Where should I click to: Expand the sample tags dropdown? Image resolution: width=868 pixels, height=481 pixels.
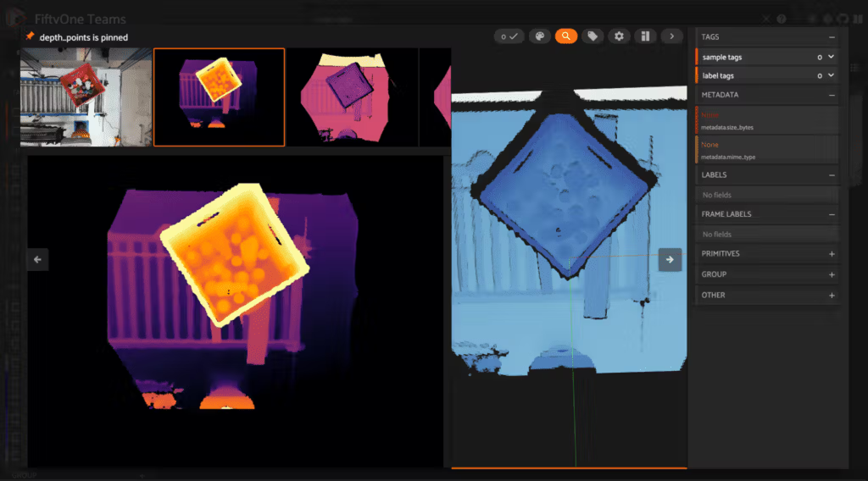point(831,57)
